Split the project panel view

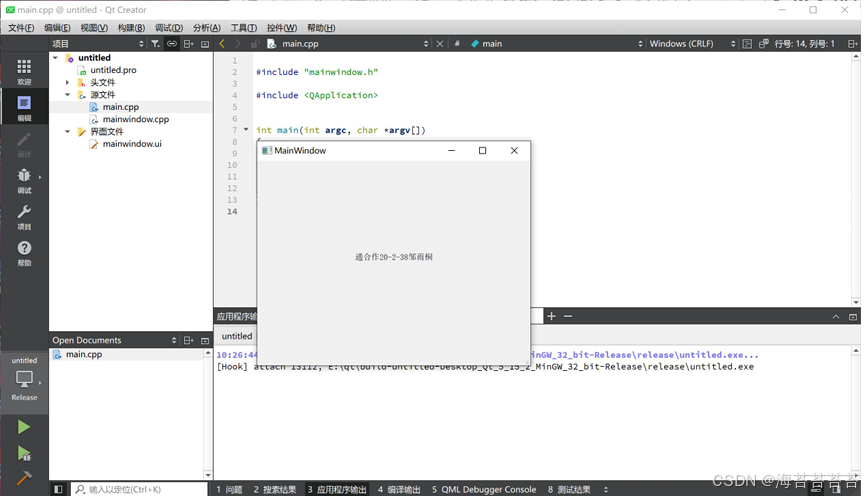point(188,44)
